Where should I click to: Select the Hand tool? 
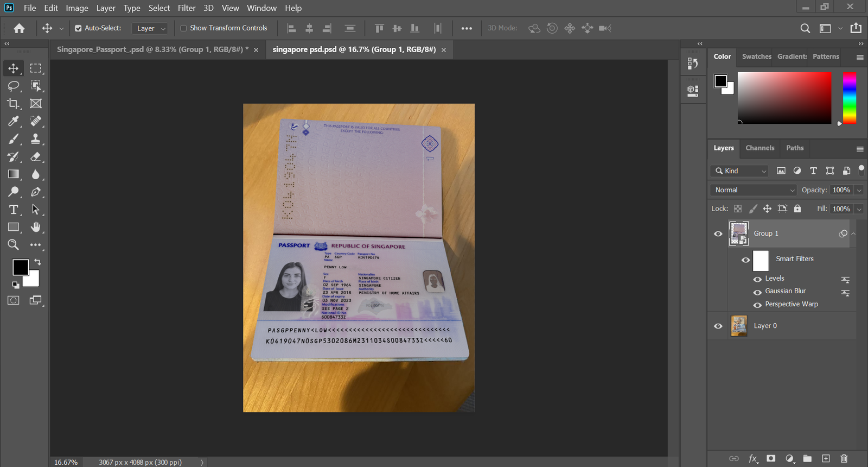click(x=36, y=227)
